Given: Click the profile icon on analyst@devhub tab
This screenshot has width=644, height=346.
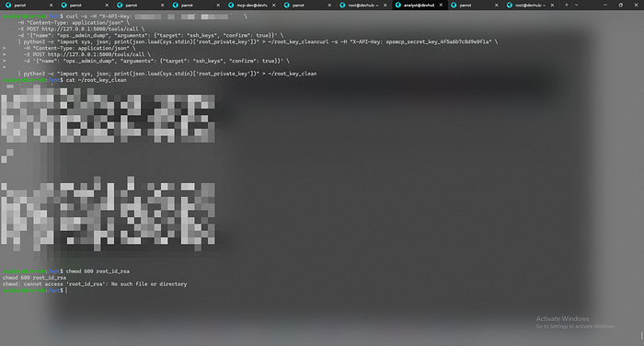Looking at the screenshot, I should pyautogui.click(x=398, y=5).
